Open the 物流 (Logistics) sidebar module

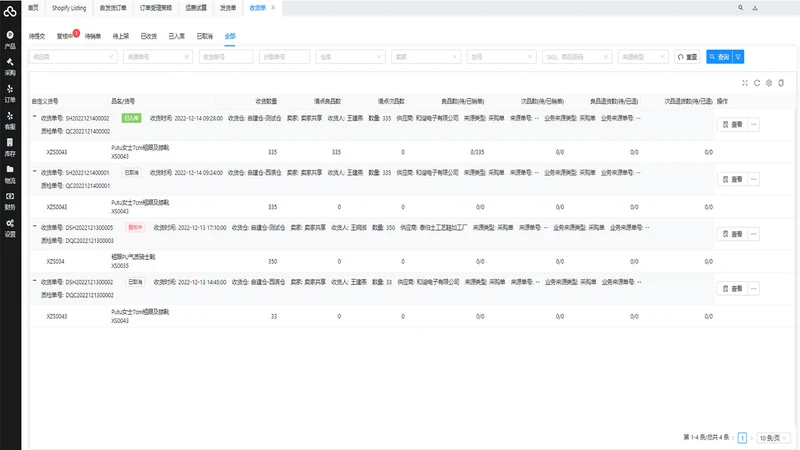pyautogui.click(x=10, y=174)
